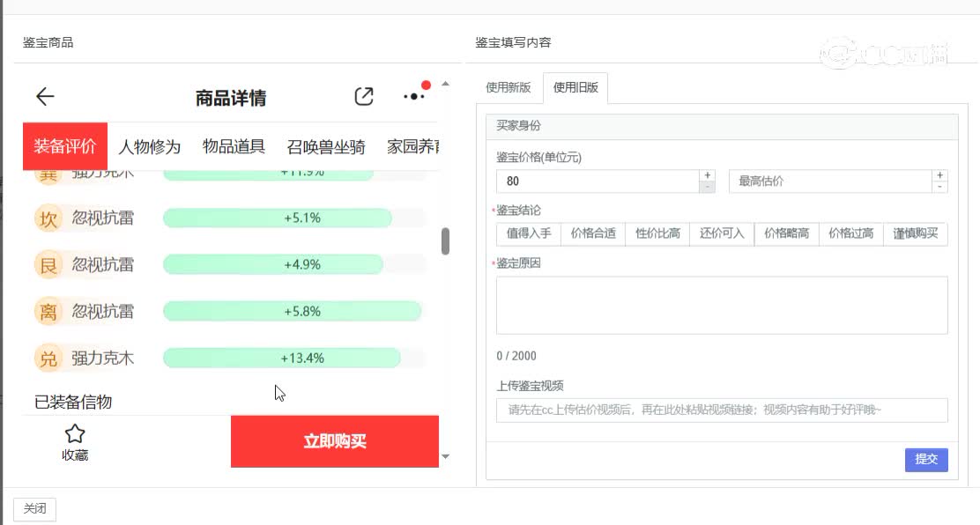
Task: Select the 谨慎购买 conclusion option
Action: tap(915, 233)
